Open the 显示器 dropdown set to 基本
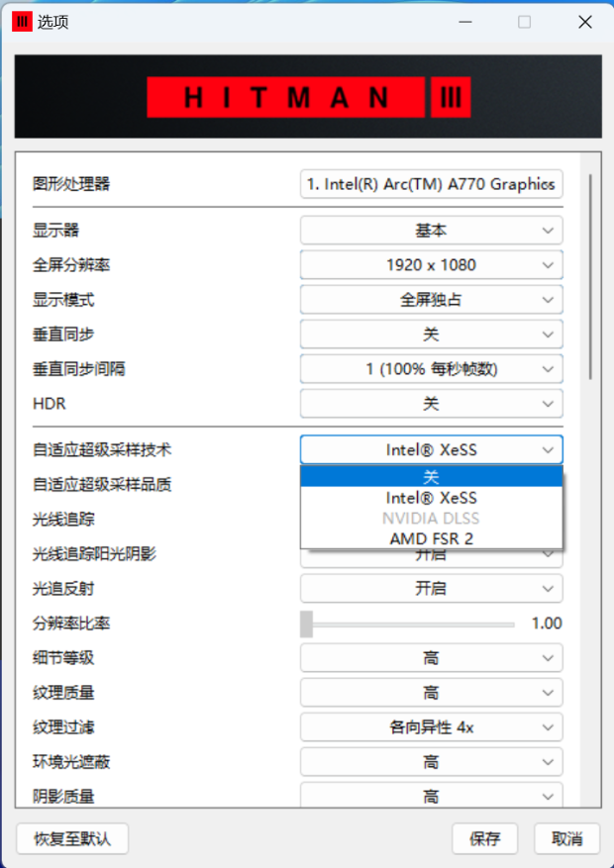 (x=432, y=231)
